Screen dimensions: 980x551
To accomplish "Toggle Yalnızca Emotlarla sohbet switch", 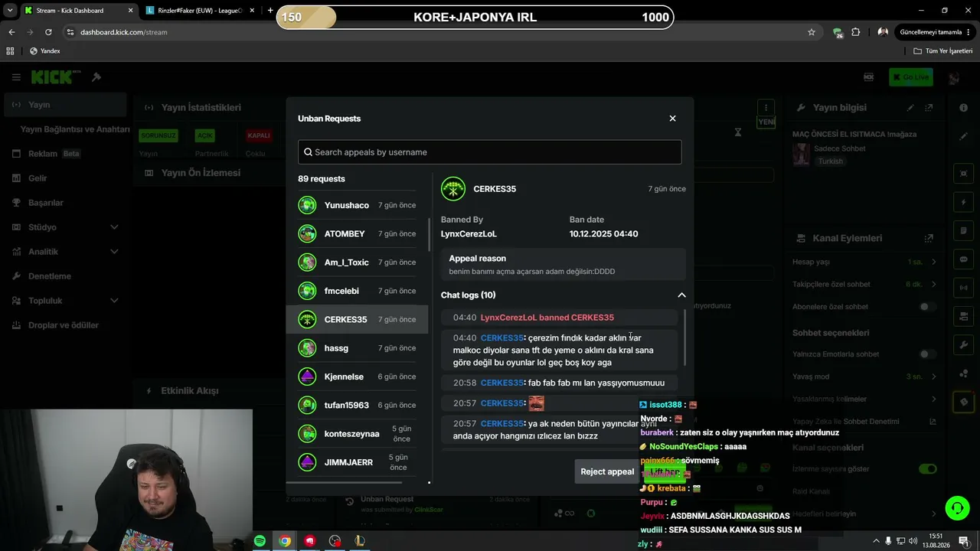I will point(927,354).
